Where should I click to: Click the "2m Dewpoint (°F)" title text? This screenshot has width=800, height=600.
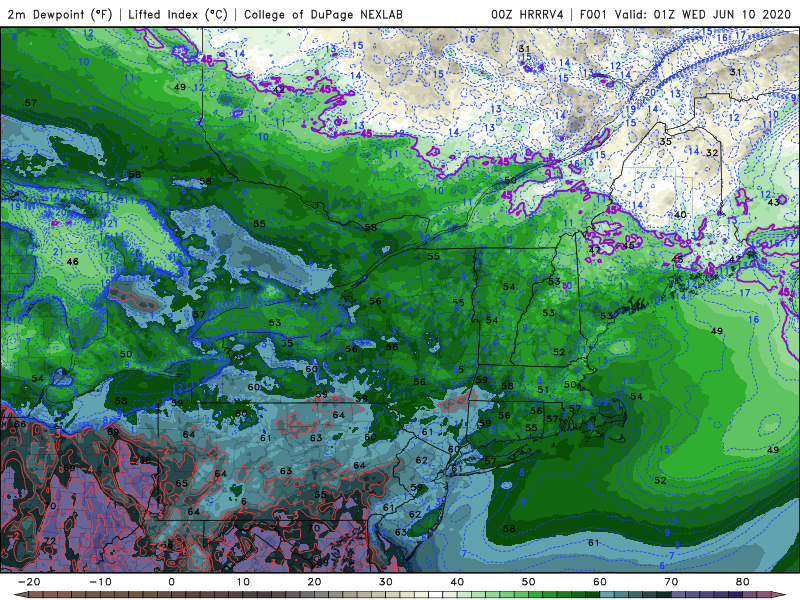(x=60, y=15)
